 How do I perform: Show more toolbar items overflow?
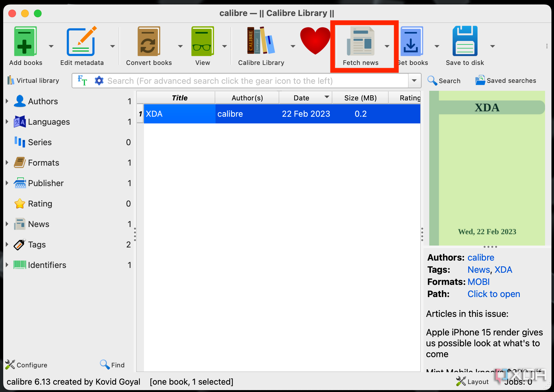click(x=547, y=46)
